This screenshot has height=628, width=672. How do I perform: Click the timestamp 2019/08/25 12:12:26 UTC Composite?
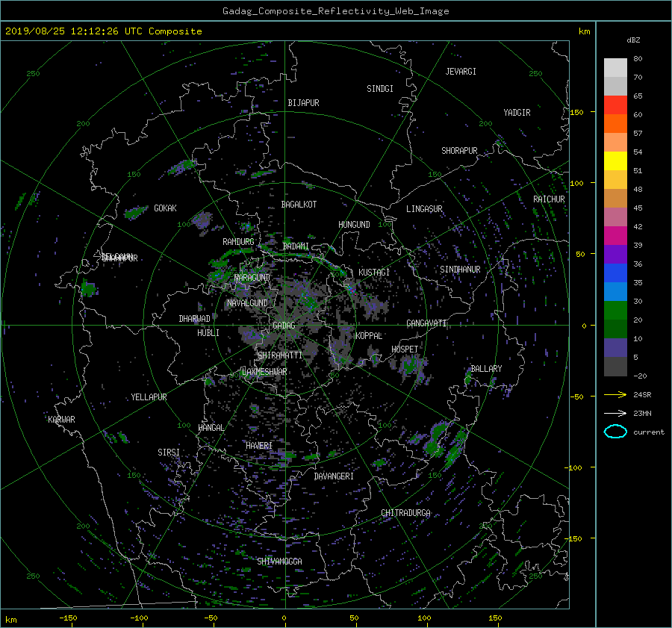[x=103, y=31]
